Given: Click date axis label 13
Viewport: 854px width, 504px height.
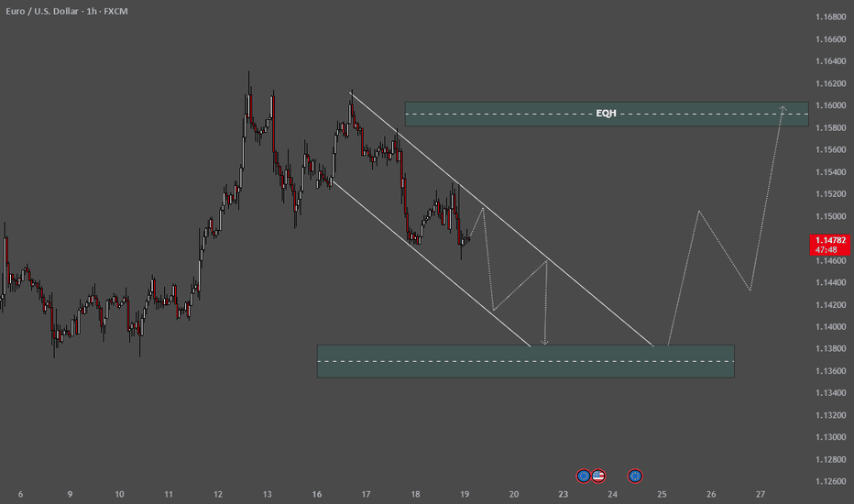Looking at the screenshot, I should (267, 494).
